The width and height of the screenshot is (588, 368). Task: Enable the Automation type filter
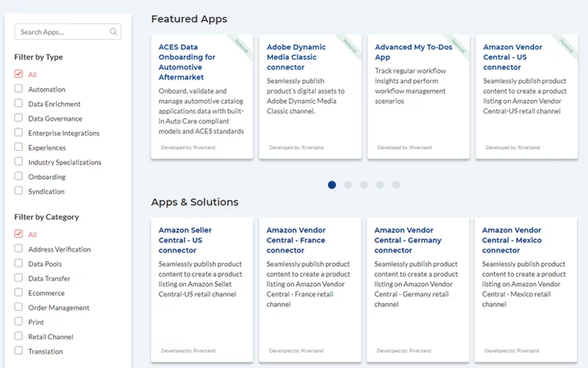click(x=18, y=88)
